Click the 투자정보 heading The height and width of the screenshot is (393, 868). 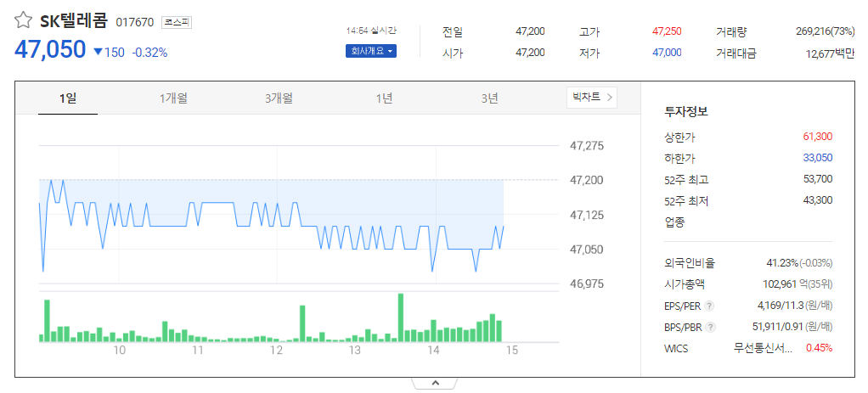coord(686,111)
